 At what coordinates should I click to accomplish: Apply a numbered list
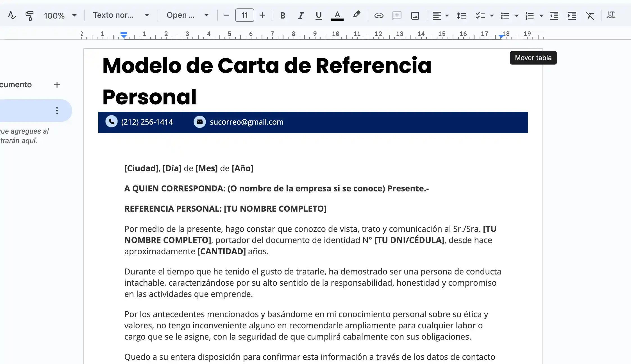coord(529,15)
